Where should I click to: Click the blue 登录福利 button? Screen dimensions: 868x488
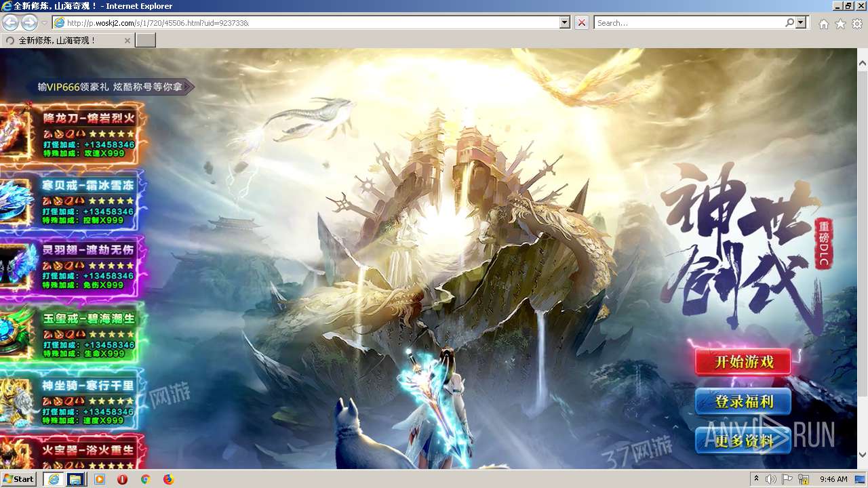[x=744, y=402]
